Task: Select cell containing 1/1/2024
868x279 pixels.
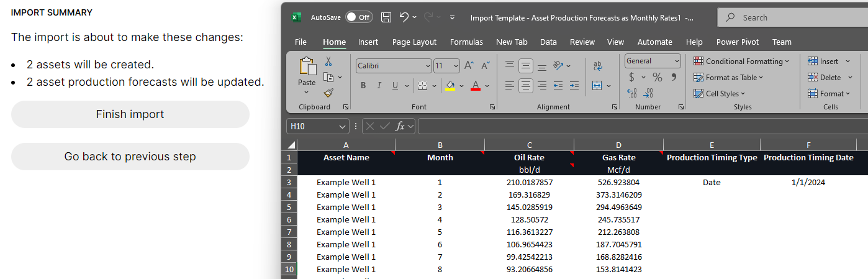Action: (808, 182)
